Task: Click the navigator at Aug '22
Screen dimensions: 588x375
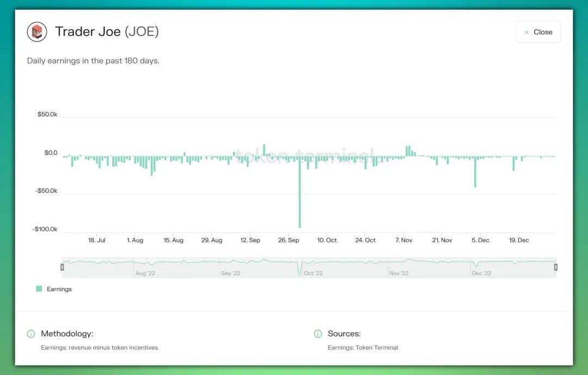Action: pyautogui.click(x=145, y=273)
